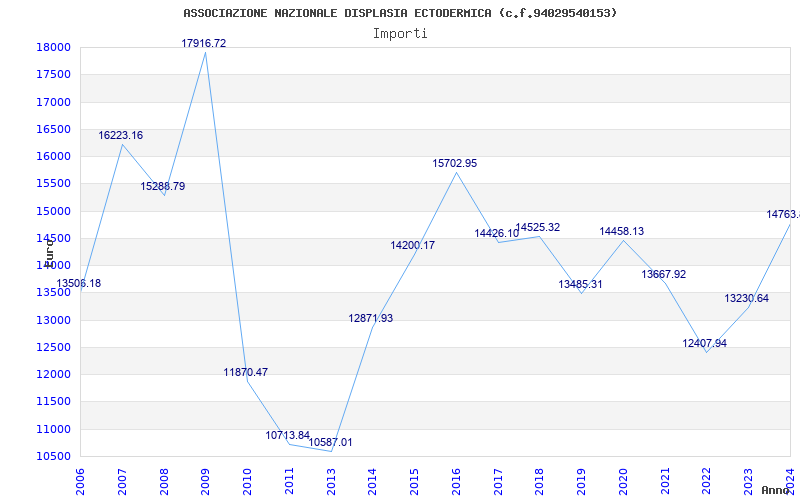This screenshot has width=800, height=500.
Task: Click the 17916.72 peak data label
Action: [204, 43]
